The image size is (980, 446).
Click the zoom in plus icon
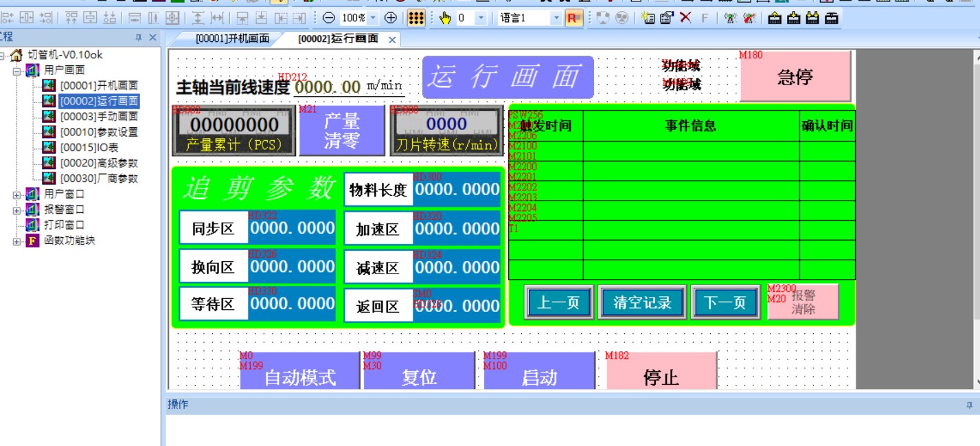[390, 19]
